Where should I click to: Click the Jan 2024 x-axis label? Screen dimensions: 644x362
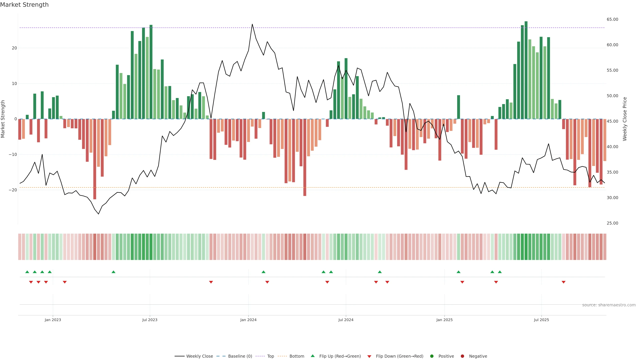click(248, 320)
